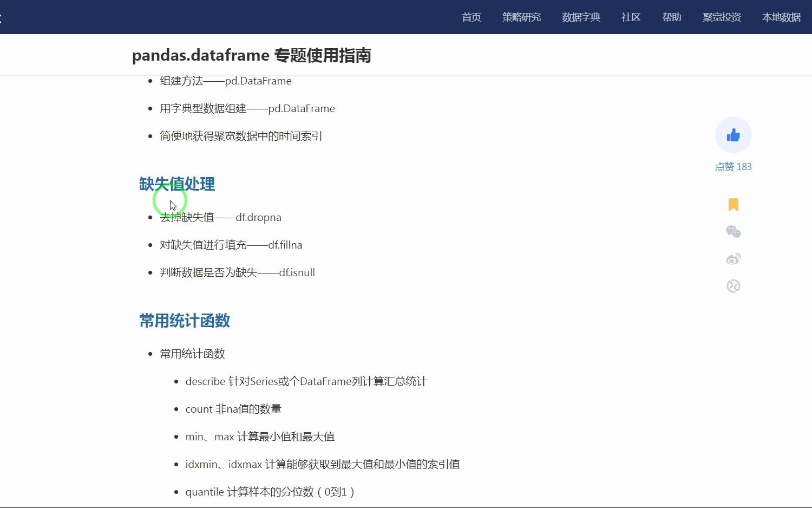
Task: Open 聚宽投资 in the navigation bar
Action: [722, 17]
